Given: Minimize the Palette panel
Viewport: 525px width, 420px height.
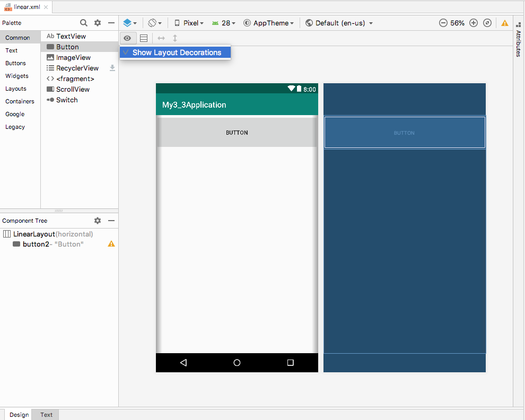Looking at the screenshot, I should point(111,23).
